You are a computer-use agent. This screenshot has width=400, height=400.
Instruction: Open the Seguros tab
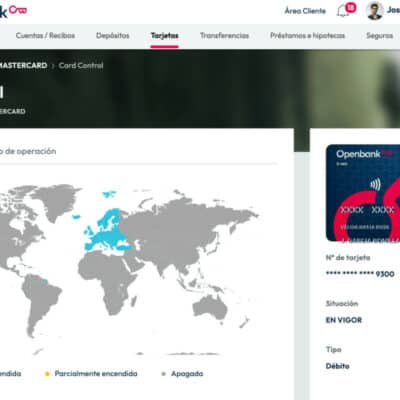pyautogui.click(x=379, y=35)
